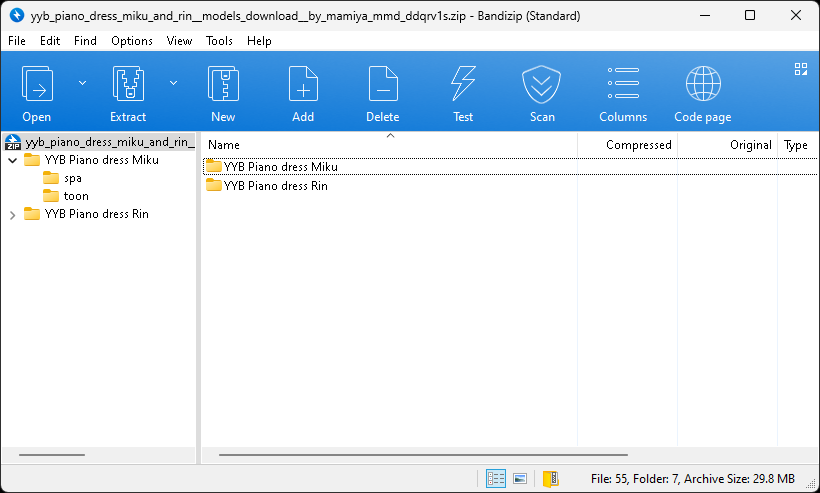Open the File menu

17,41
